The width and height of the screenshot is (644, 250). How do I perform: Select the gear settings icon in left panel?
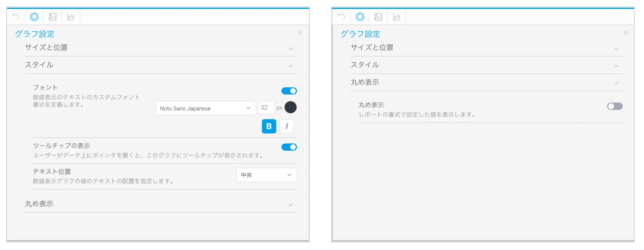pyautogui.click(x=34, y=17)
